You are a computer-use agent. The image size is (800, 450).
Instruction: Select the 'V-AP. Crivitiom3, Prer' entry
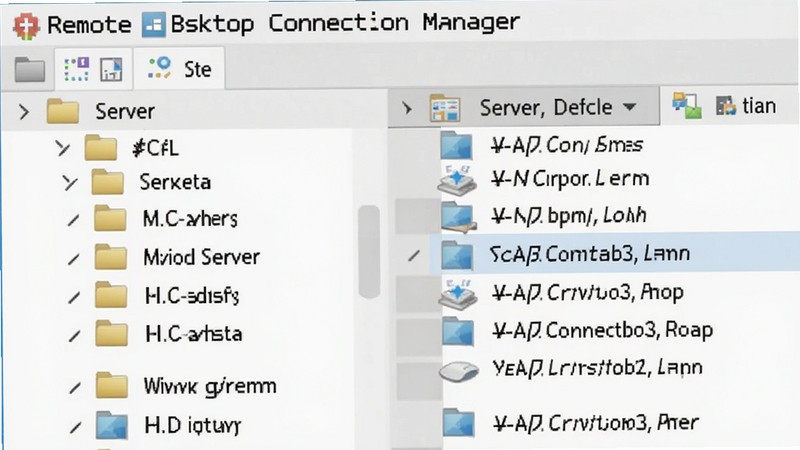click(x=596, y=422)
